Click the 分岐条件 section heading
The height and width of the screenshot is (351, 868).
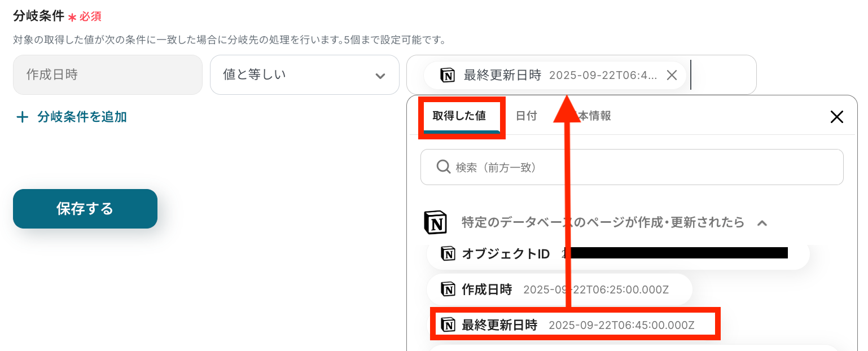click(x=39, y=16)
